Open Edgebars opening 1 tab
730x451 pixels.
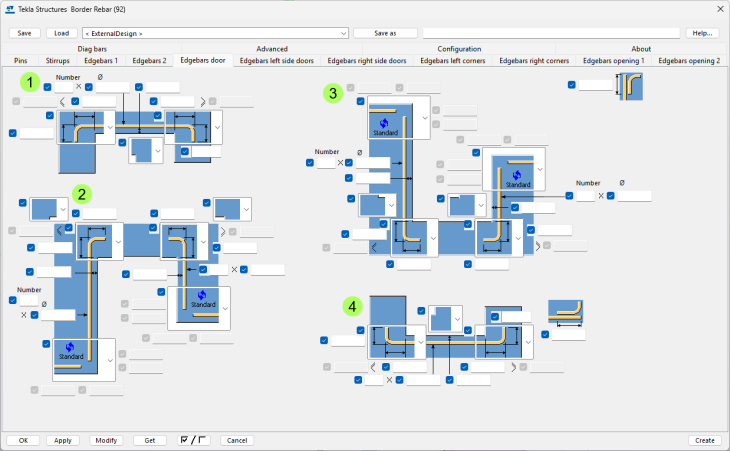614,61
